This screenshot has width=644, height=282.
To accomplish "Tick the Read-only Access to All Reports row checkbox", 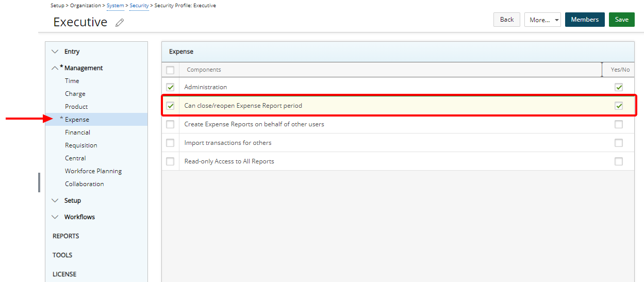I will click(x=170, y=161).
